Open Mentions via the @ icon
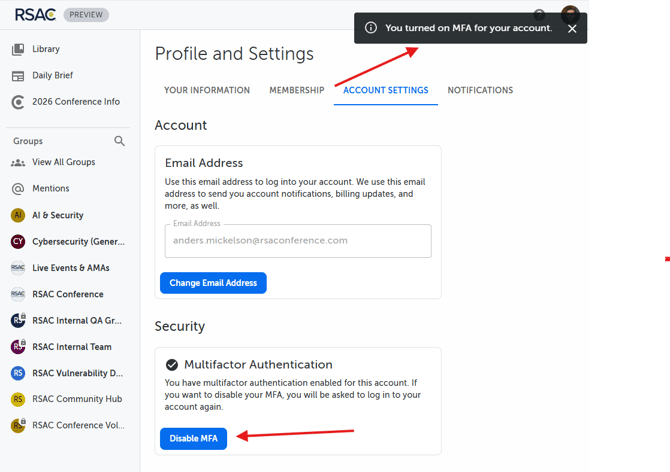This screenshot has width=670, height=472. click(18, 188)
